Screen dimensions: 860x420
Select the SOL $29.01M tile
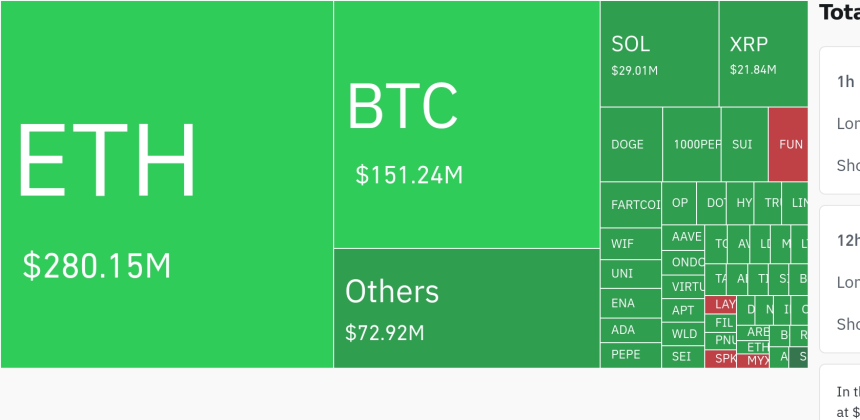[x=659, y=54]
